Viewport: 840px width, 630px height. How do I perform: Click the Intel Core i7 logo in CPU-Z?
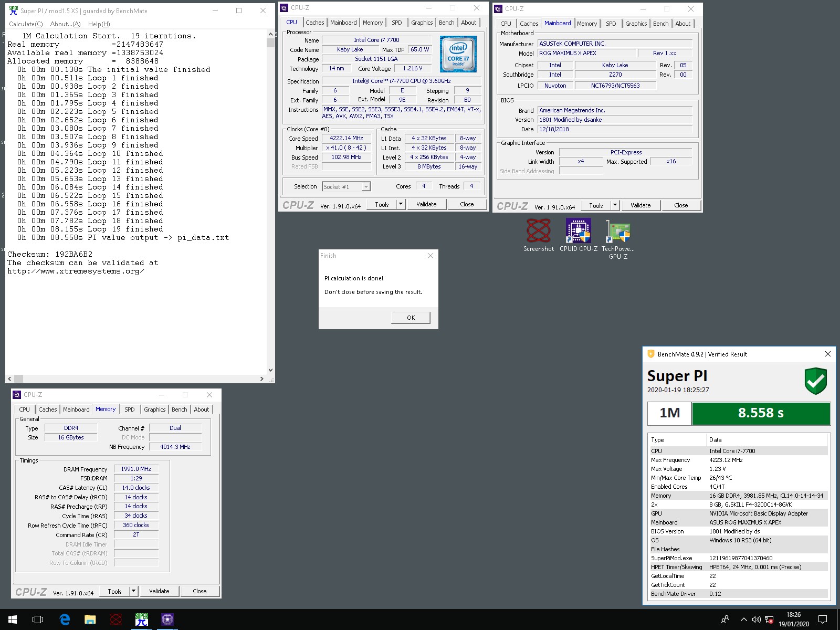[x=458, y=54]
